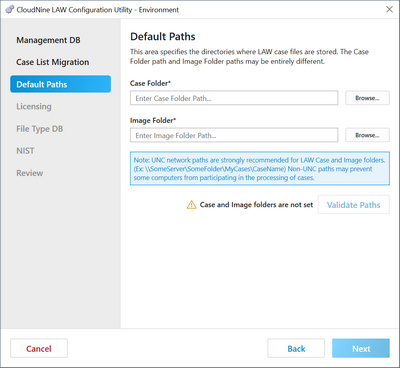Open the Licensing step in sidebar

pos(34,107)
